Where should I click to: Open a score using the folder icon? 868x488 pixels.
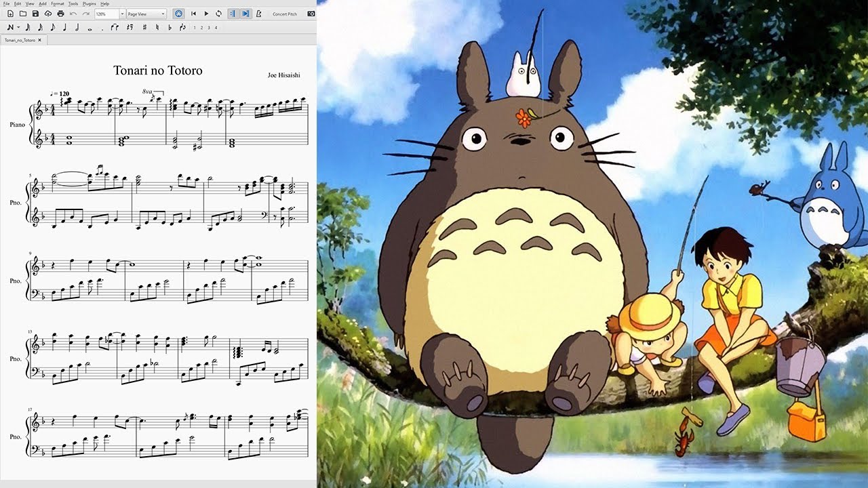tap(23, 14)
